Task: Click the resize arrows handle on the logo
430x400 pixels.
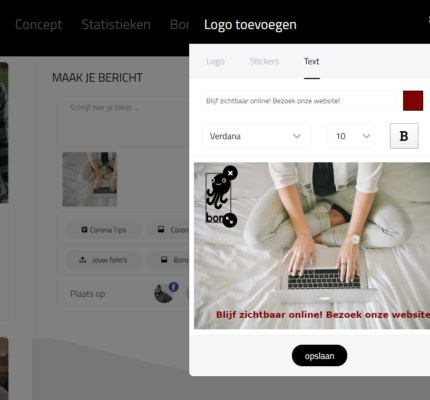Action: [x=229, y=220]
